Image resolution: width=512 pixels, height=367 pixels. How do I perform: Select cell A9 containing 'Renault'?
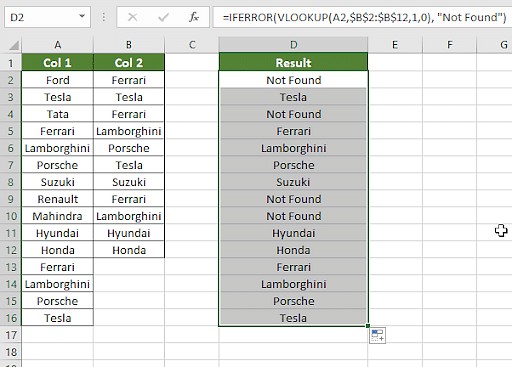pos(57,199)
